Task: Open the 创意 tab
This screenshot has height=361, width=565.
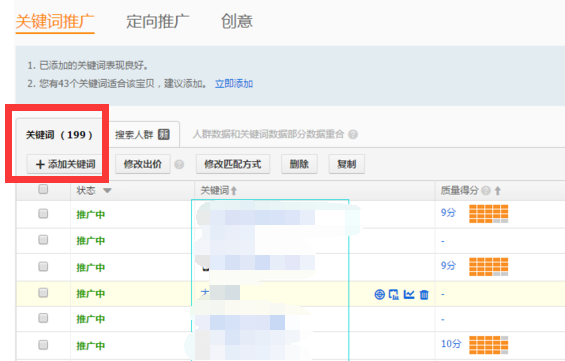Action: tap(237, 22)
